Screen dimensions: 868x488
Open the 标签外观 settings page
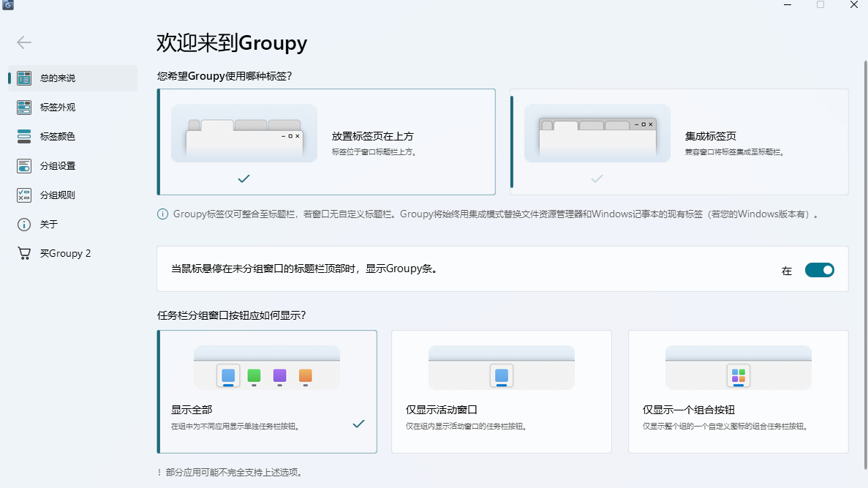pos(58,108)
